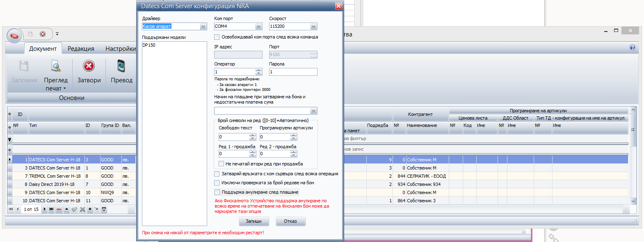The height and width of the screenshot is (242, 644).
Task: Click the IP адрес field
Action: (x=238, y=54)
